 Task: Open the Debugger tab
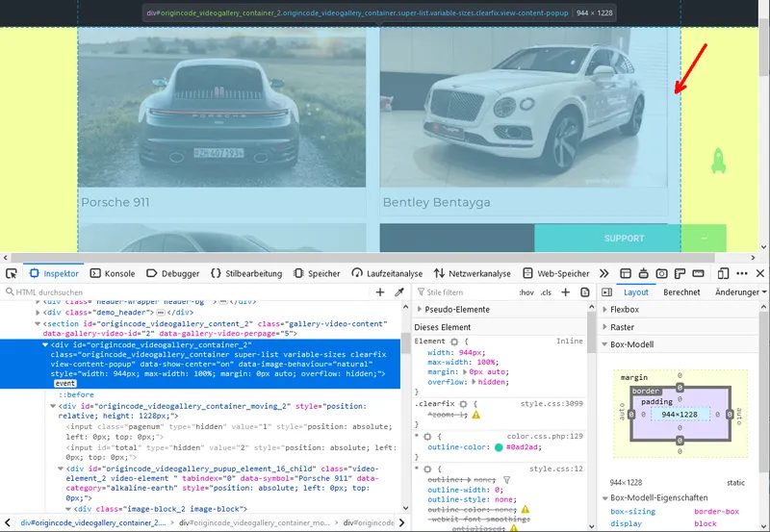pyautogui.click(x=173, y=273)
